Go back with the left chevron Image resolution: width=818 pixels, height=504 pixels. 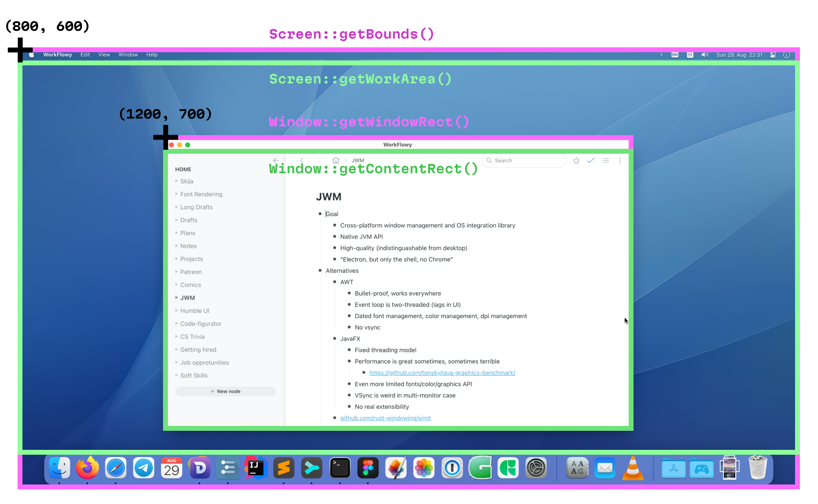tap(302, 161)
